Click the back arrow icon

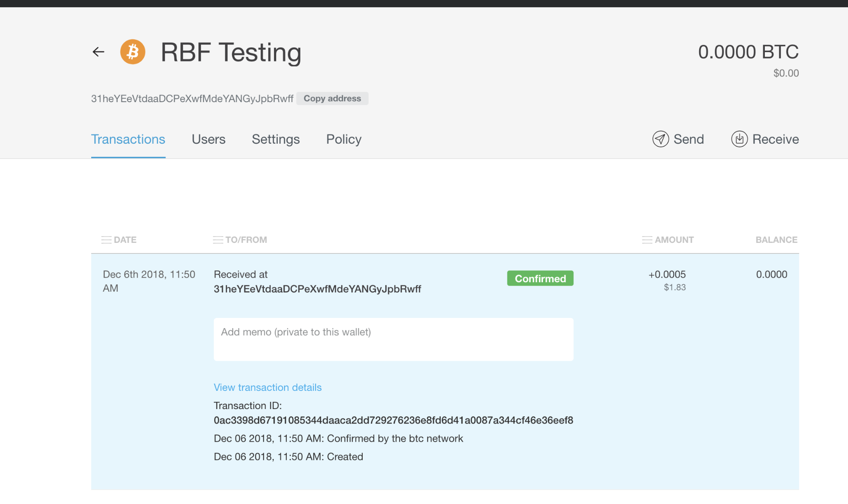click(98, 52)
